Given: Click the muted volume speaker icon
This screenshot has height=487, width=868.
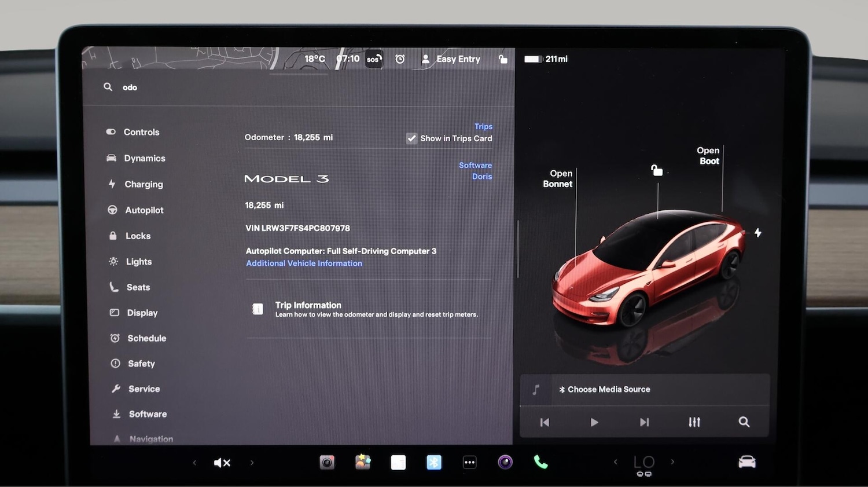Looking at the screenshot, I should click(x=222, y=463).
